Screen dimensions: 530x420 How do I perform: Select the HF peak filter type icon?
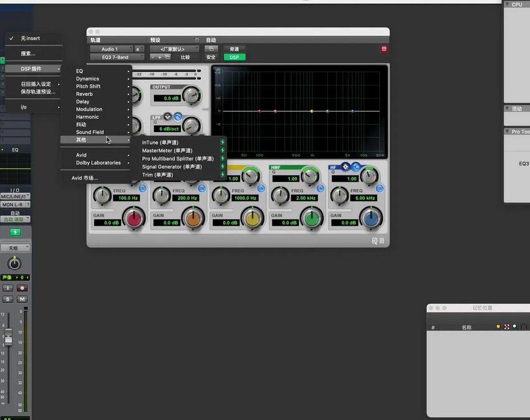[345, 166]
